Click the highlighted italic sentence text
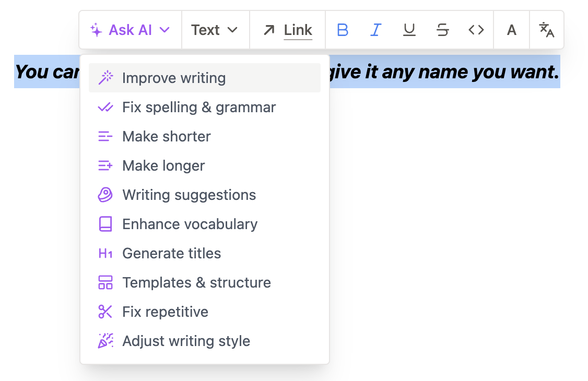 [x=444, y=72]
